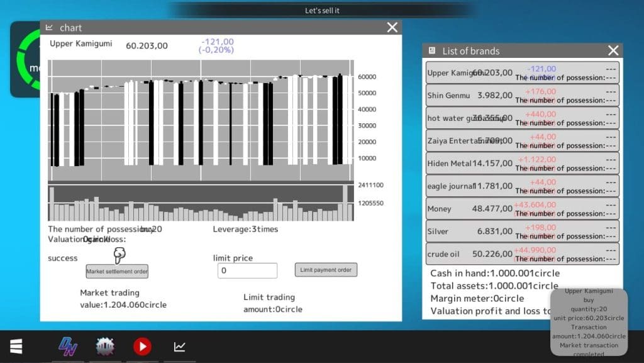644x363 pixels.
Task: Select the Money brand row
Action: (x=523, y=209)
